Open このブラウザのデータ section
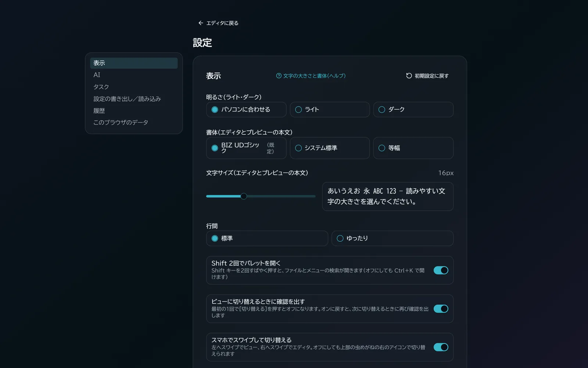Viewport: 588px width, 368px height. [x=134, y=122]
